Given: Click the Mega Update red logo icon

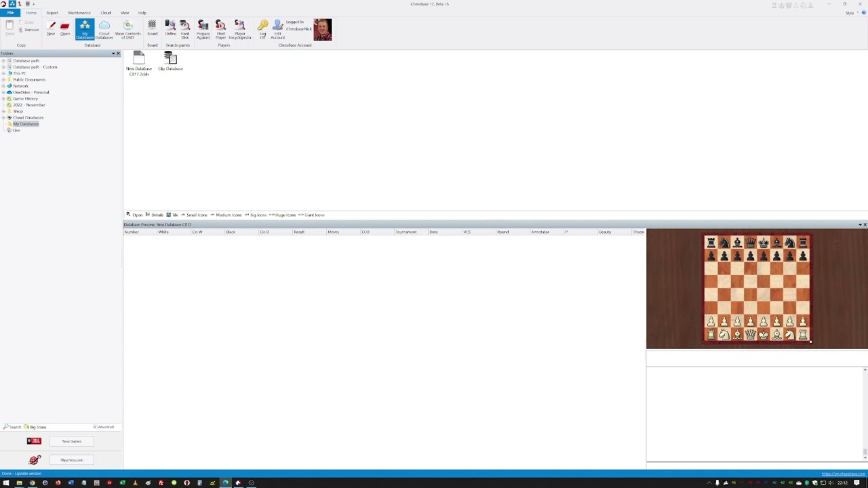Looking at the screenshot, I should (x=34, y=441).
